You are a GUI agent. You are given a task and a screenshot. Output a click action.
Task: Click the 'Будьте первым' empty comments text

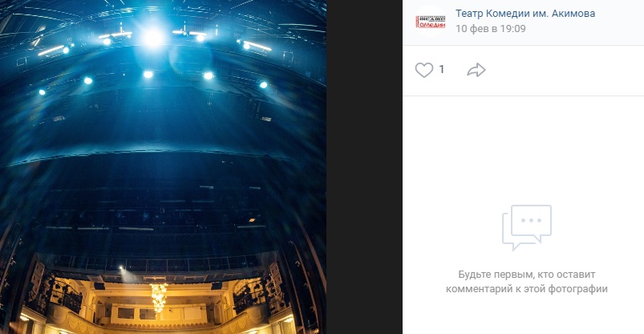click(x=527, y=282)
